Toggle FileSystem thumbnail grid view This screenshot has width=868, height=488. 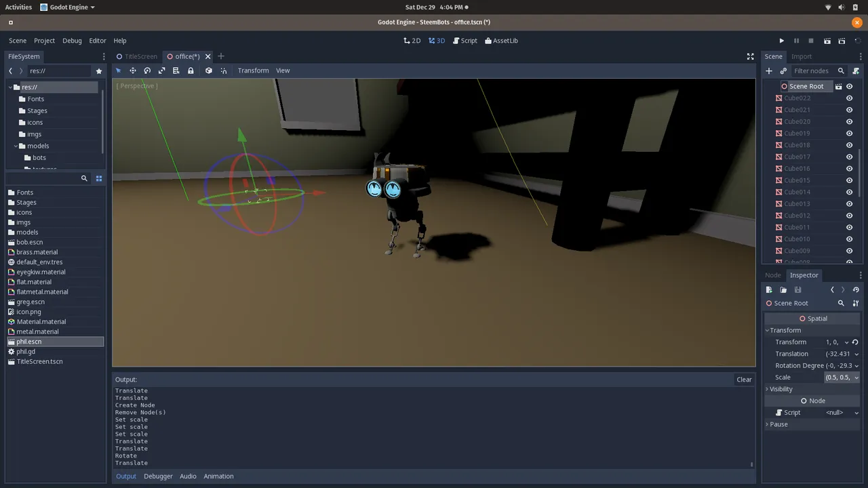(x=99, y=178)
